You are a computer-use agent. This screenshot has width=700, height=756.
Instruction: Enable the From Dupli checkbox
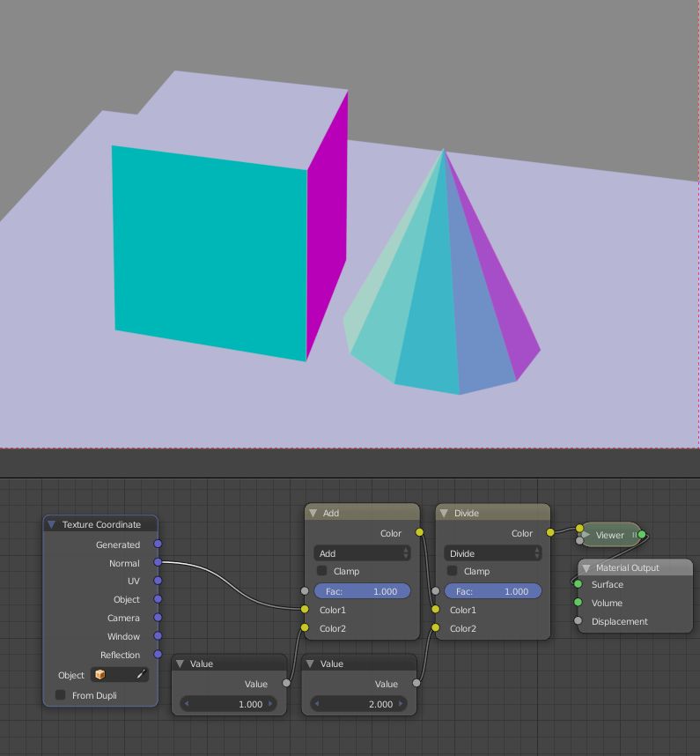pos(60,695)
